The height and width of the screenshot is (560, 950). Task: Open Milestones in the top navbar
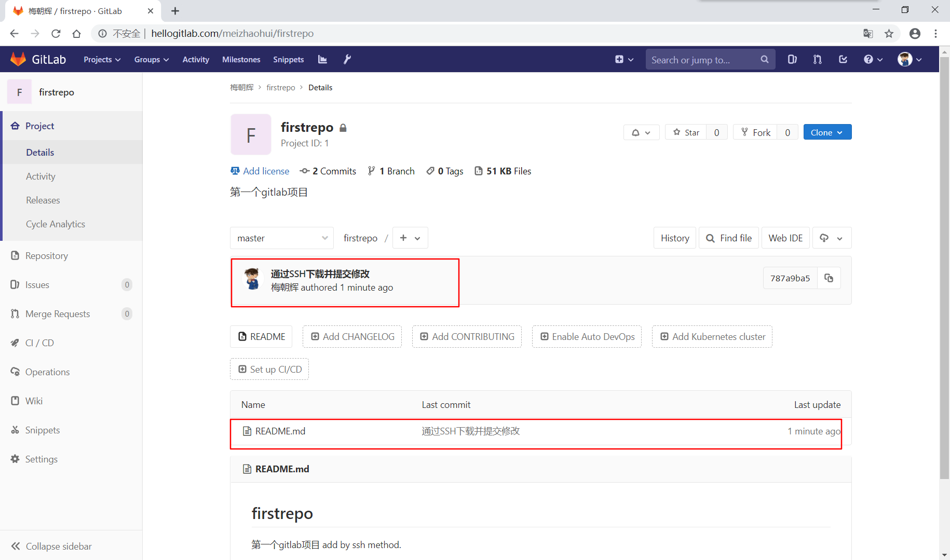tap(241, 59)
